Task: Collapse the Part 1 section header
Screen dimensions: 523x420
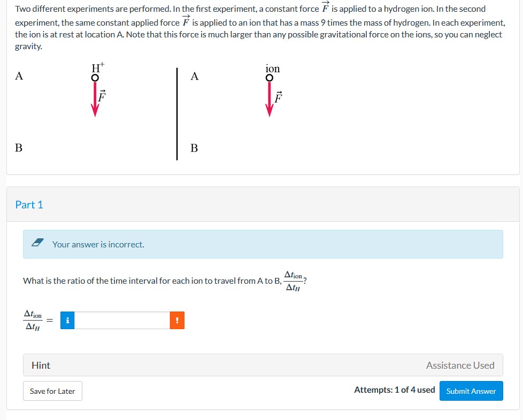Action: pyautogui.click(x=29, y=205)
